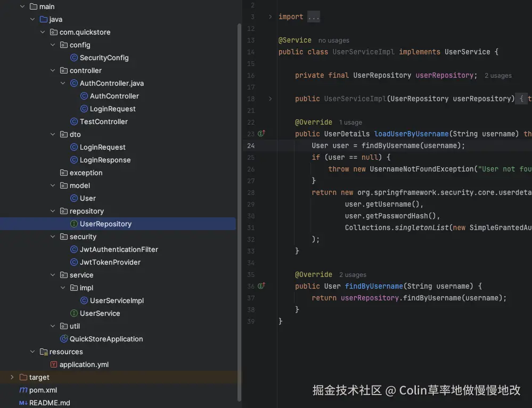Click the AuthController.java file icon
The height and width of the screenshot is (408, 532).
[x=74, y=83]
